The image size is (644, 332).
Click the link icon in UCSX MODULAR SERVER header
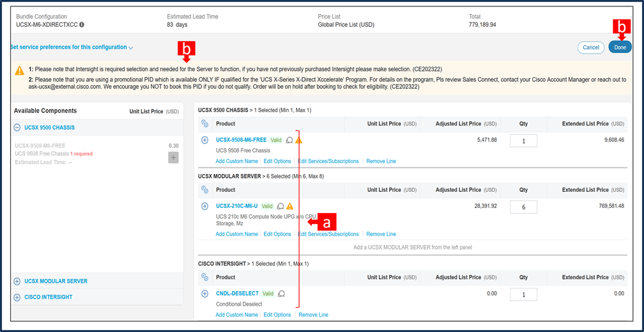point(204,189)
